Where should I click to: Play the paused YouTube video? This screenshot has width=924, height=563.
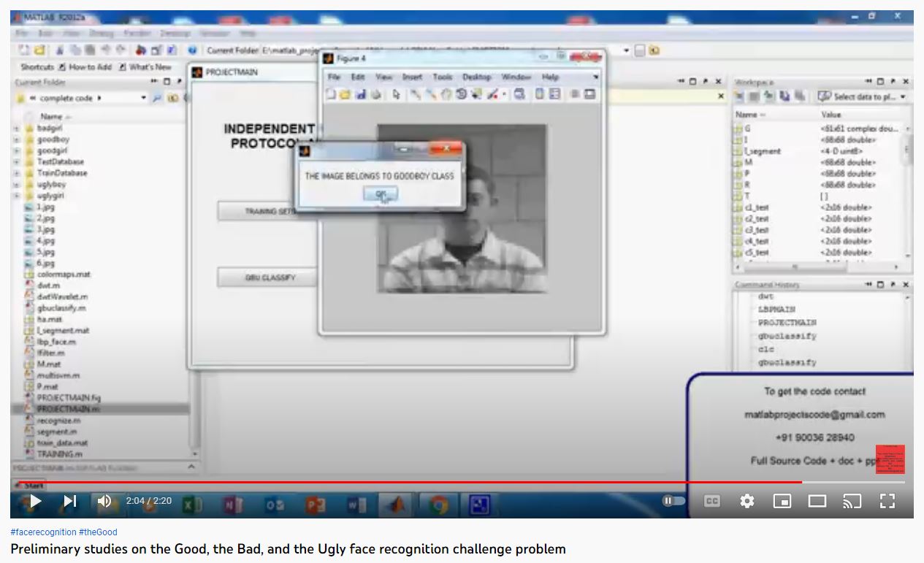(x=34, y=501)
